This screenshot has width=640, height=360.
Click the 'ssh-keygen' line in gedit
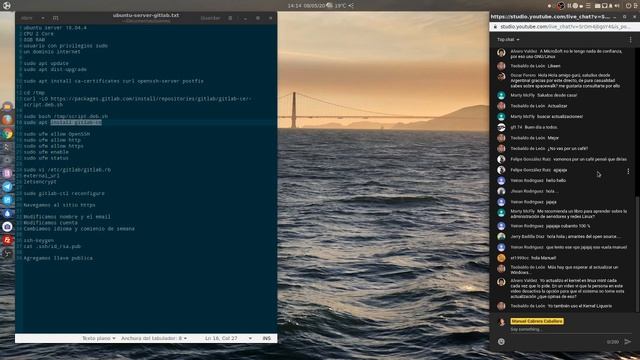coord(38,240)
